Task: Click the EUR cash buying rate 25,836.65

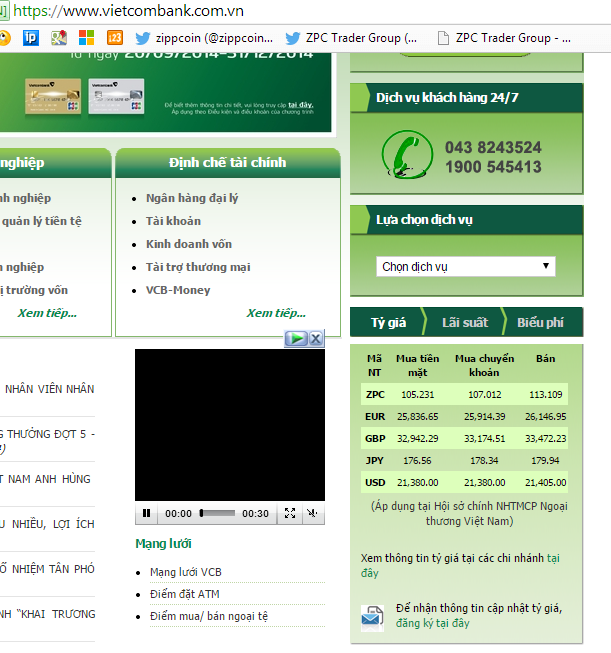Action: click(417, 416)
